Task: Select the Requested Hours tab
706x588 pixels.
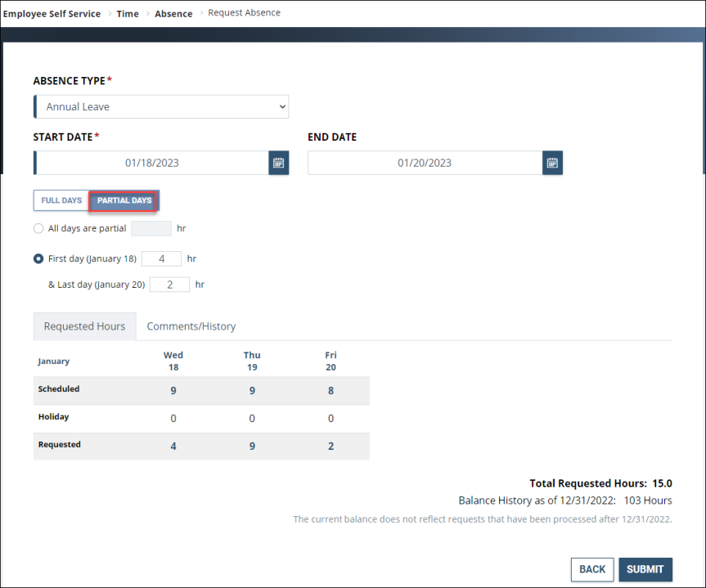Action: click(x=84, y=325)
